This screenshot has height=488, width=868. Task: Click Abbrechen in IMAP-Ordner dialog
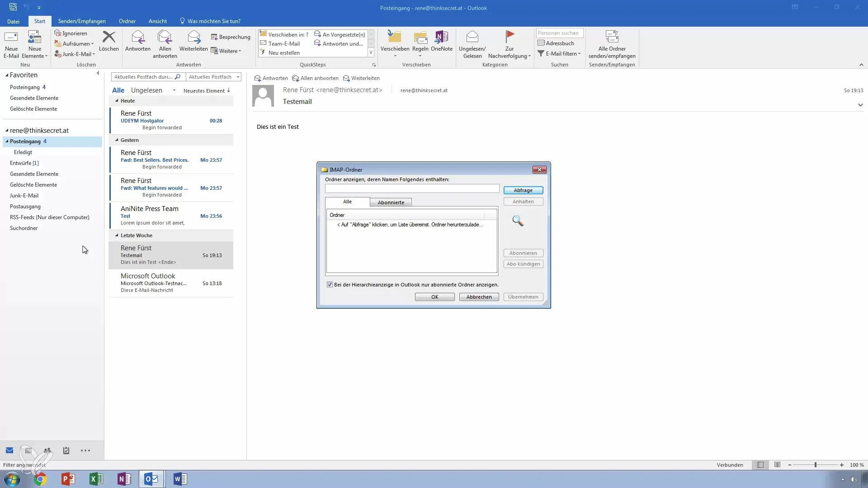tap(479, 297)
